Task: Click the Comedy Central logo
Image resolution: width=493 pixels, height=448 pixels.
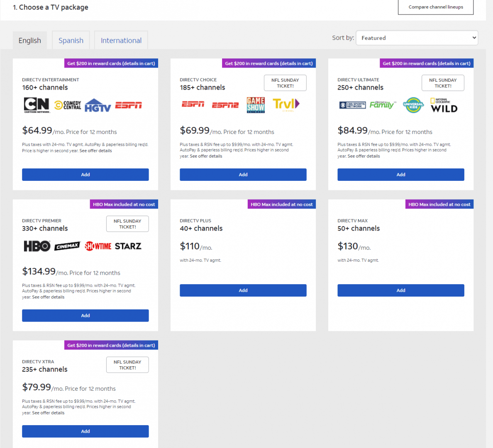Action: [68, 105]
